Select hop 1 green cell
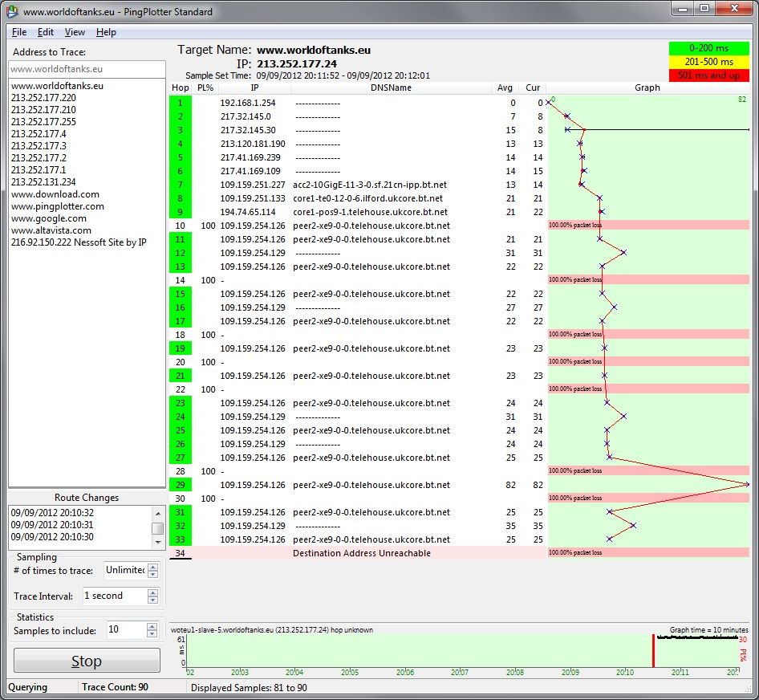This screenshot has width=759, height=700. tap(180, 103)
